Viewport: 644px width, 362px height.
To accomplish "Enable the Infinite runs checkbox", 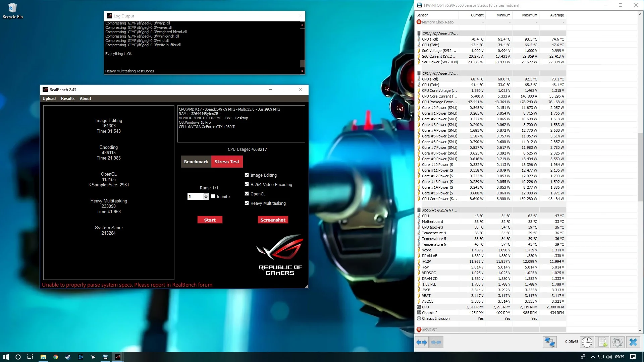I will coord(213,196).
